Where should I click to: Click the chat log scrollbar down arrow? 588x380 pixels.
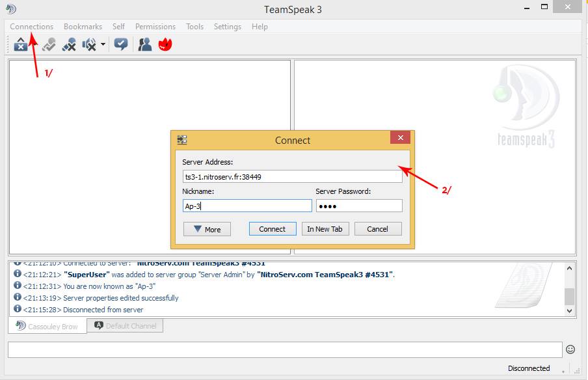(569, 311)
